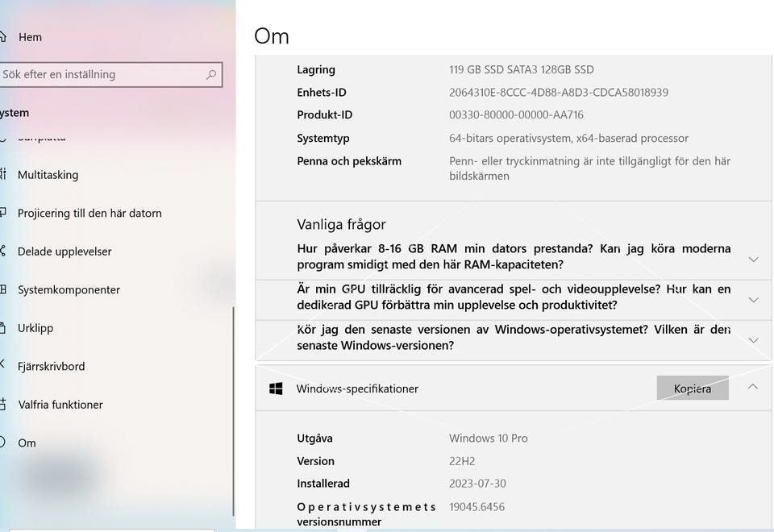
Task: Open the Delade upplevelser icon
Action: [3, 251]
